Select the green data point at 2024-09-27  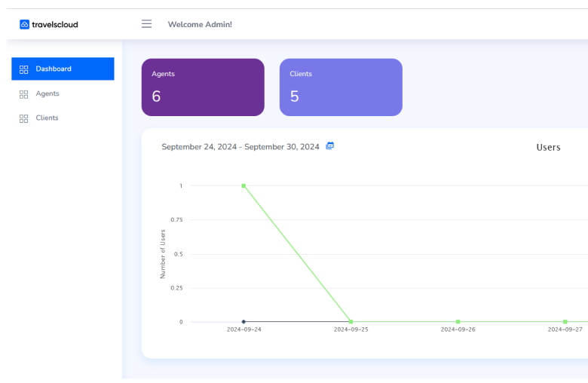click(565, 322)
